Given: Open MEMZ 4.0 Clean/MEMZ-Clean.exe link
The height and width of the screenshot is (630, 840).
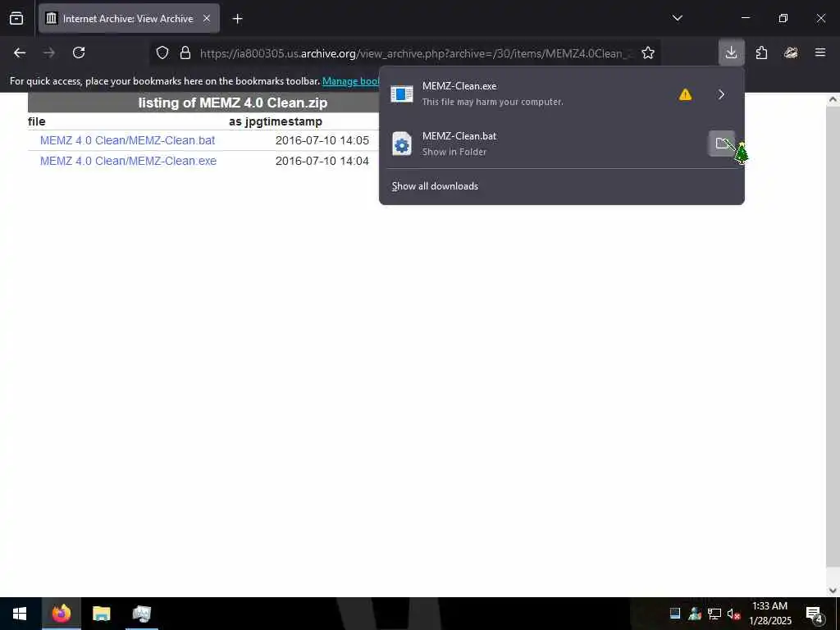Looking at the screenshot, I should pyautogui.click(x=129, y=161).
